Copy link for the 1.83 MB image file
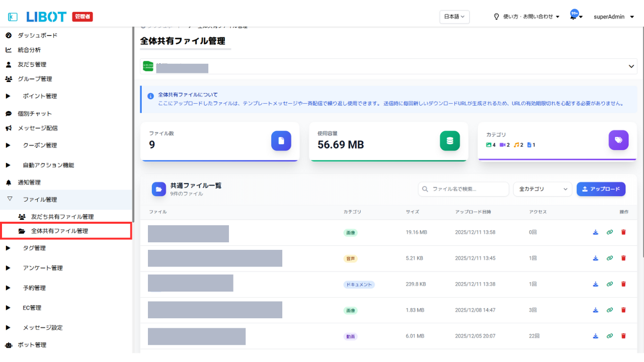This screenshot has width=644, height=362. 609,310
